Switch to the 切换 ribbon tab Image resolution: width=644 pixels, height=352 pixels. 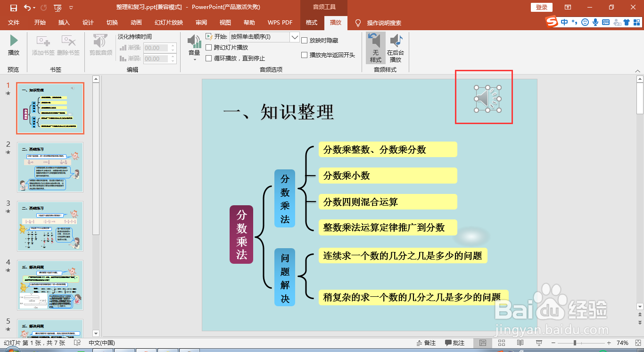tap(112, 23)
